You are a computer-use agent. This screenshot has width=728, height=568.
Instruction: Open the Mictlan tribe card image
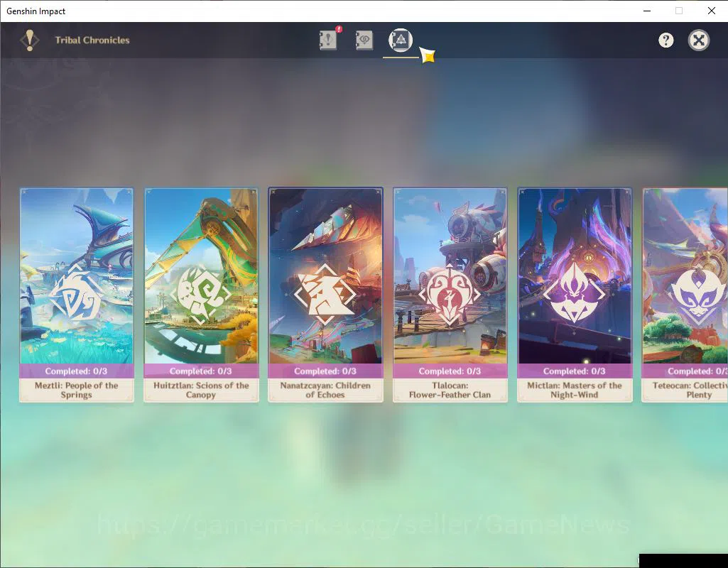(575, 275)
